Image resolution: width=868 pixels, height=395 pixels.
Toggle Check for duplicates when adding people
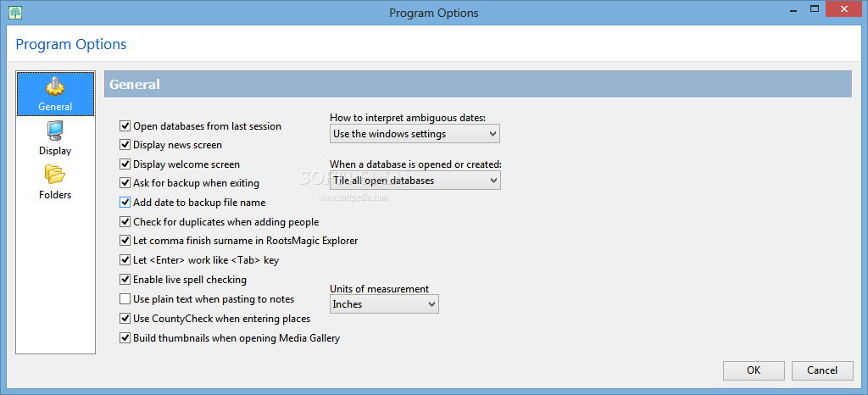[x=125, y=222]
